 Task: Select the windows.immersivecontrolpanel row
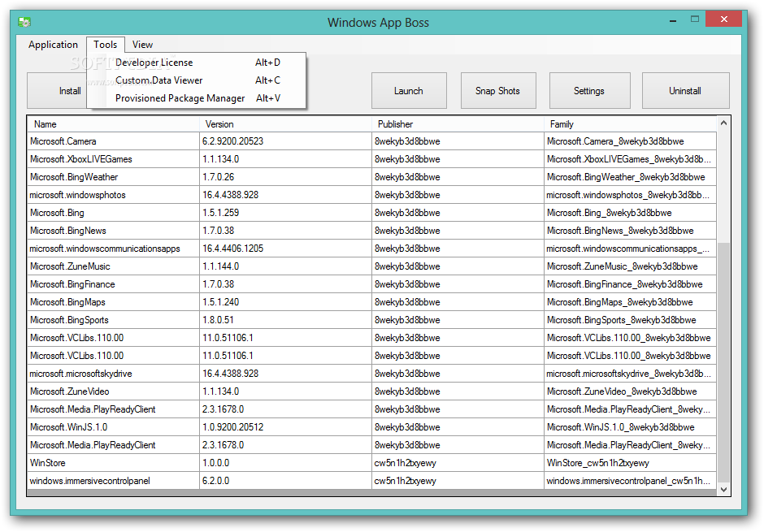pos(371,481)
